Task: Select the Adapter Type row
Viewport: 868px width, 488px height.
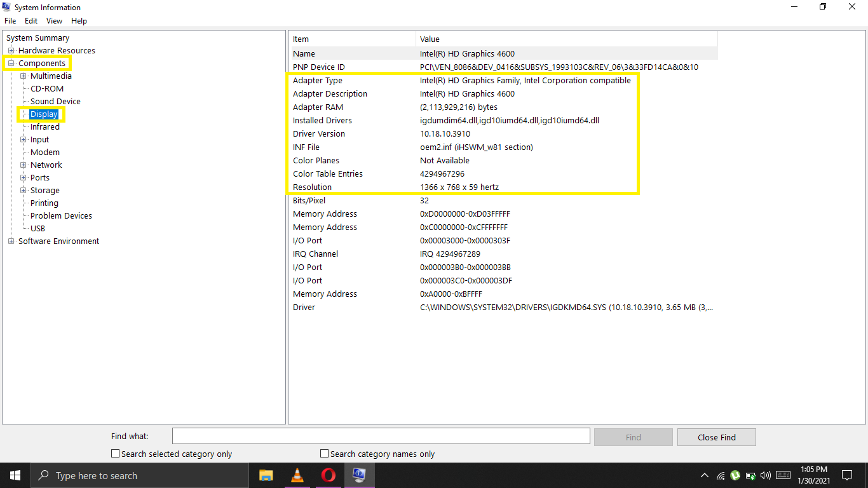Action: pos(504,81)
